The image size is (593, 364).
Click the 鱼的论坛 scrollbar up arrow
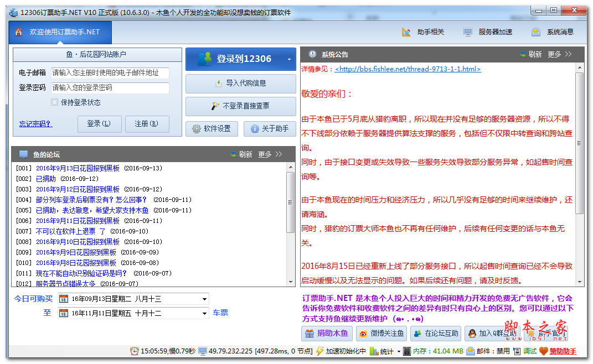pos(291,167)
